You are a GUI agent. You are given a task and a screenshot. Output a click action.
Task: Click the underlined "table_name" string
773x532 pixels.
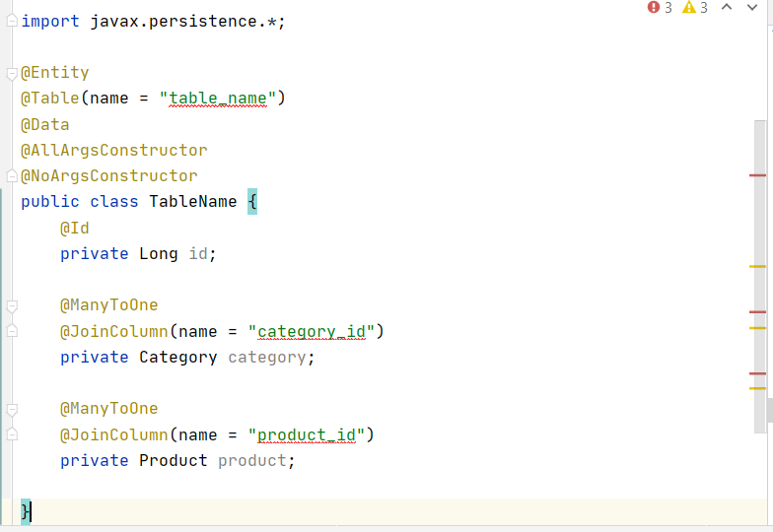click(218, 99)
